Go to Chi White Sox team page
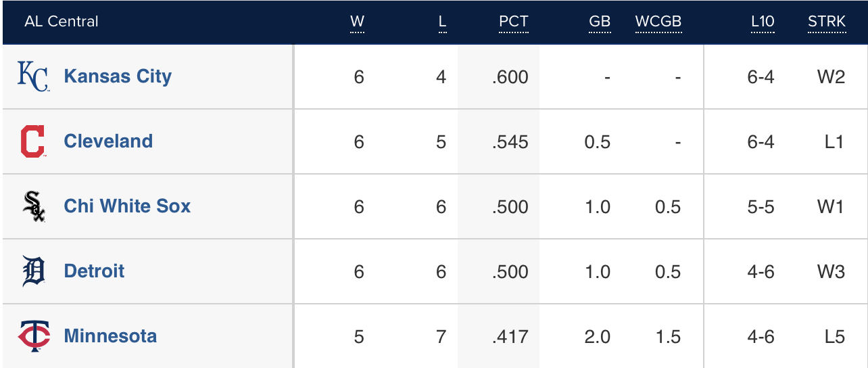Image resolution: width=868 pixels, height=368 pixels. click(127, 206)
